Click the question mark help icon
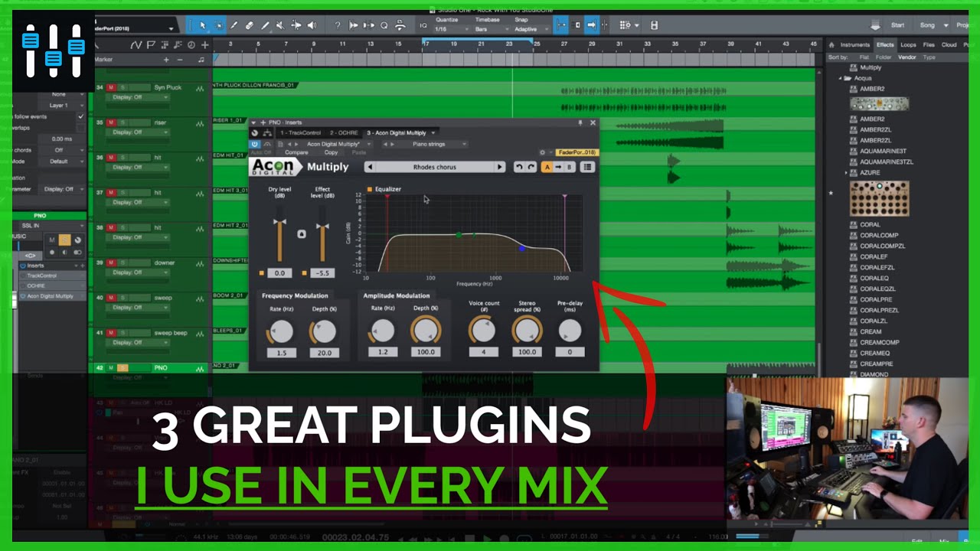Screen dimensions: 980x551 (x=338, y=25)
